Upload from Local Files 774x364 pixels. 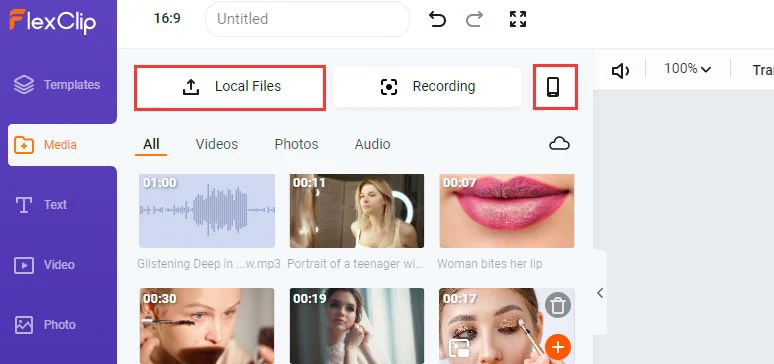click(x=230, y=87)
